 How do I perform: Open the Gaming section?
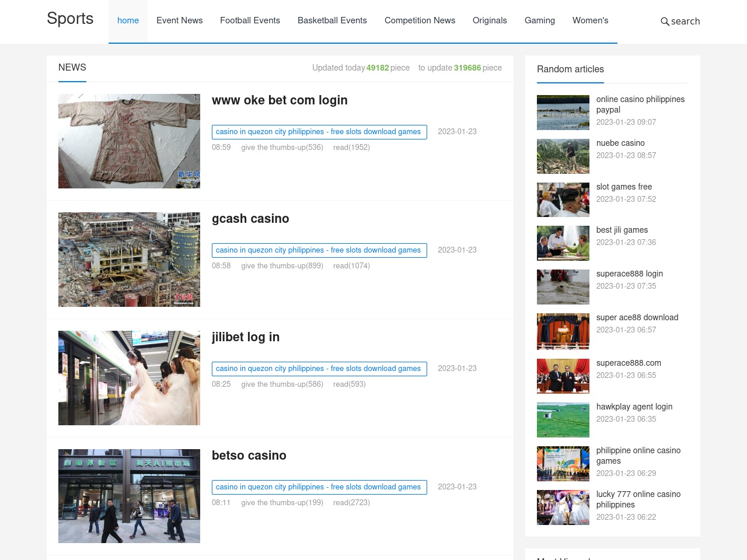coord(540,20)
